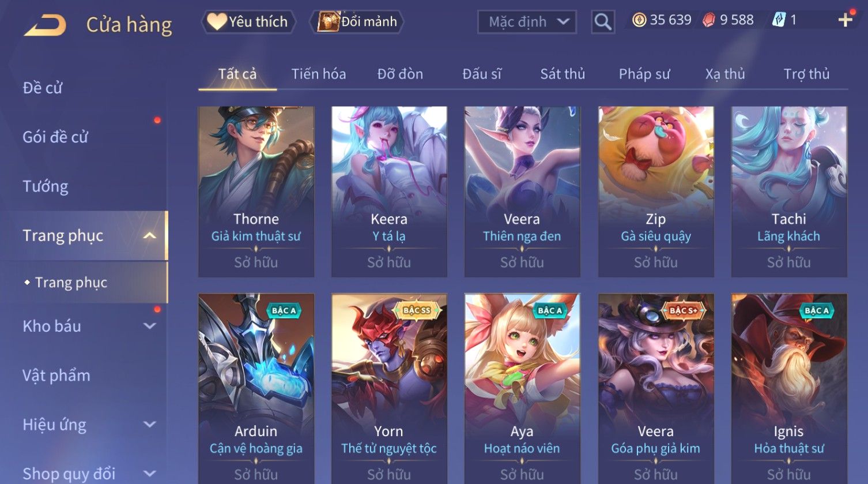868x484 pixels.
Task: Collapse the Trang phục sidebar section
Action: (149, 235)
